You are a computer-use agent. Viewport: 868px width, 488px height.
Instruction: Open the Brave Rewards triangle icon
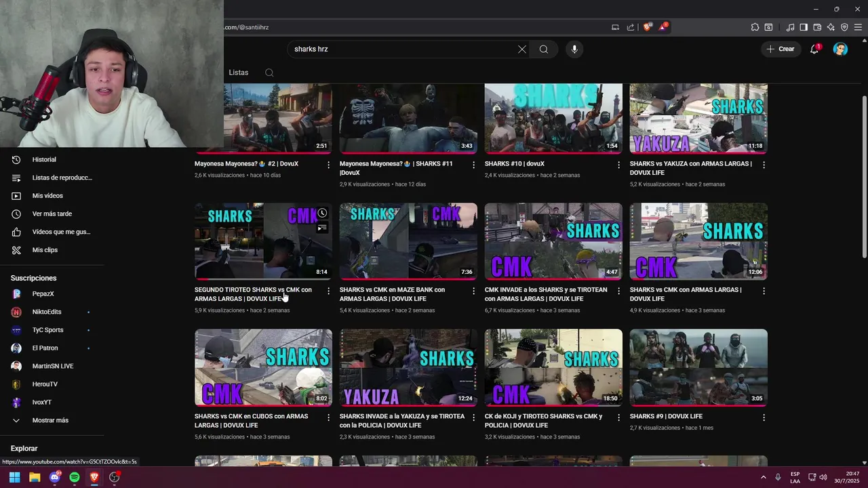tap(663, 27)
